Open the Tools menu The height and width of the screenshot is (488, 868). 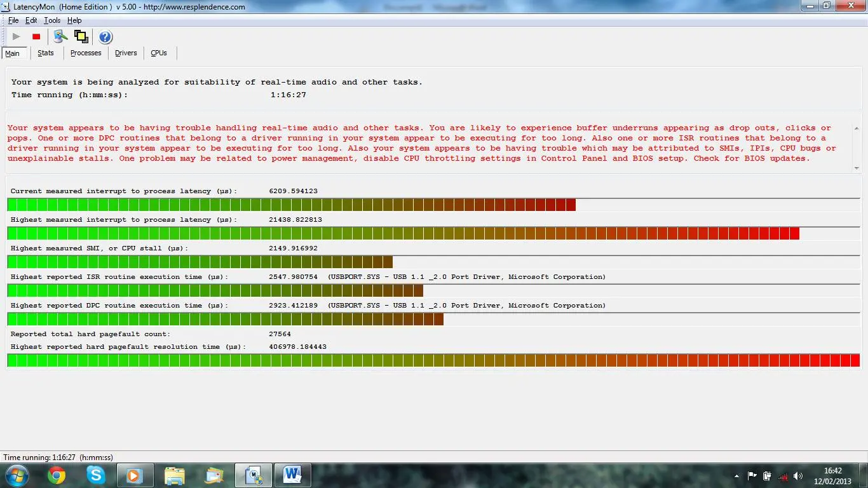52,20
